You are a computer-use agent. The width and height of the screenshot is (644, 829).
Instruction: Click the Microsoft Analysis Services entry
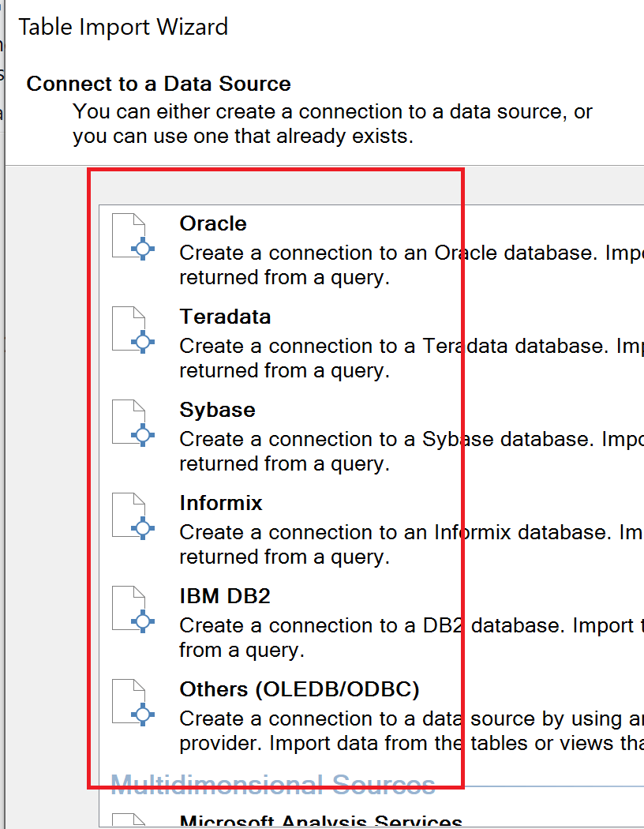(320, 821)
